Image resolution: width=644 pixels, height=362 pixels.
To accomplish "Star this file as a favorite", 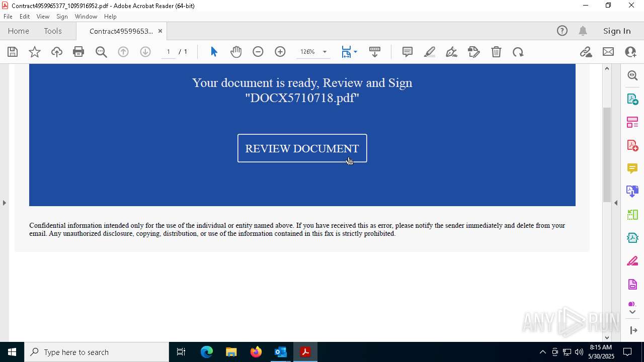I will (35, 52).
